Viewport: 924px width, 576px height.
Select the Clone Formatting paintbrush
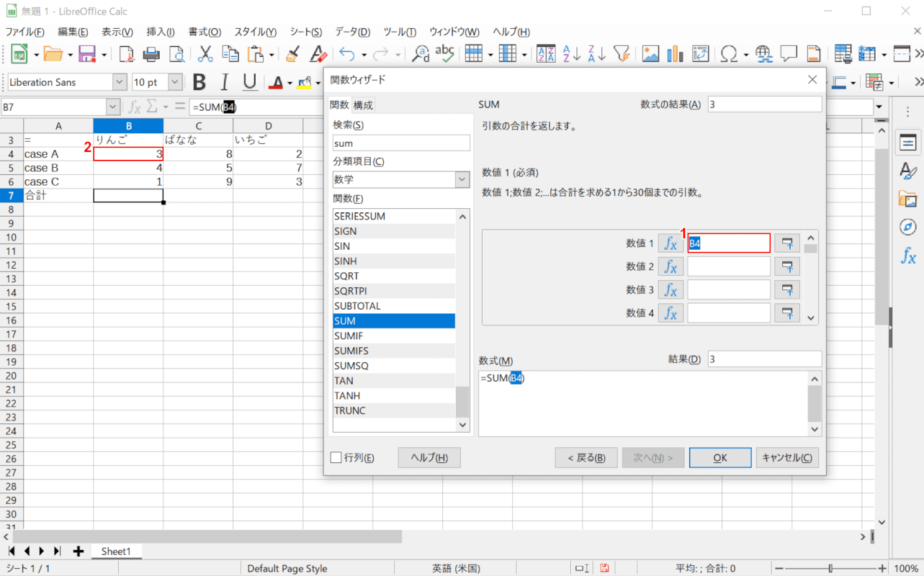pos(292,53)
